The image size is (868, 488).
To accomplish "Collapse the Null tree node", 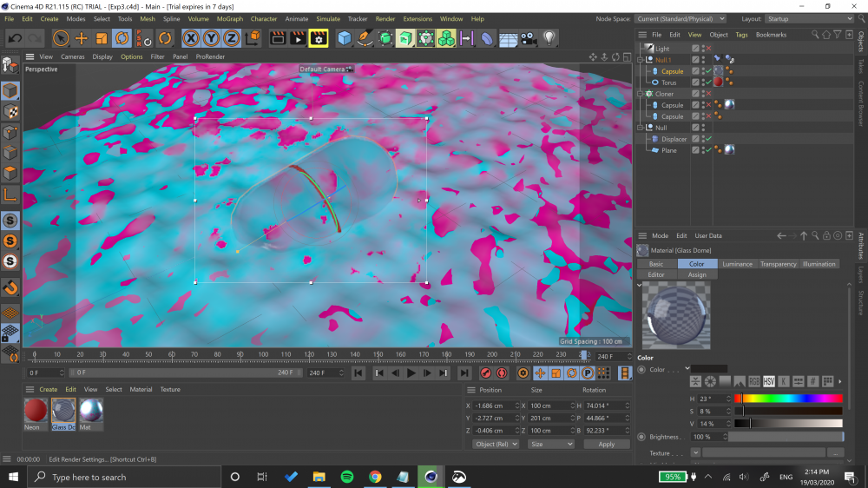I will 641,128.
